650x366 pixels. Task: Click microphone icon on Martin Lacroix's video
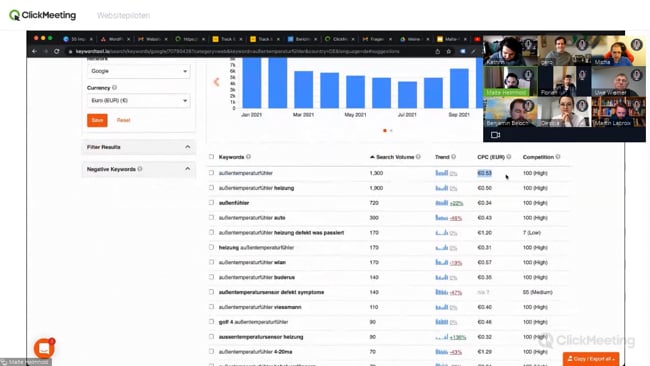tap(636, 106)
